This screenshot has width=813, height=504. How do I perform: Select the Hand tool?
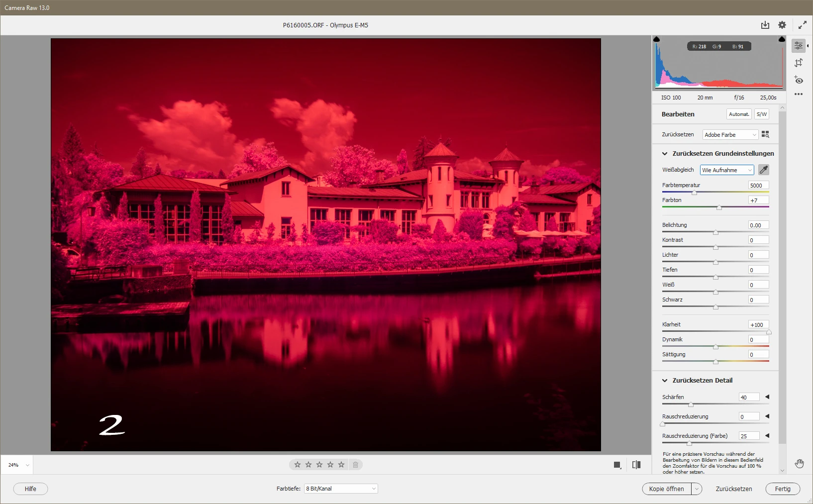click(x=799, y=464)
